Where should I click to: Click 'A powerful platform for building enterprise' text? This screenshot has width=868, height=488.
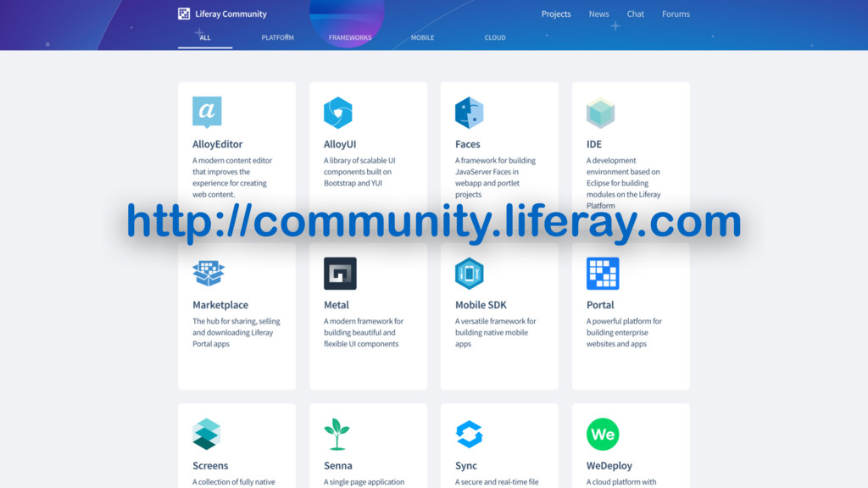(625, 332)
